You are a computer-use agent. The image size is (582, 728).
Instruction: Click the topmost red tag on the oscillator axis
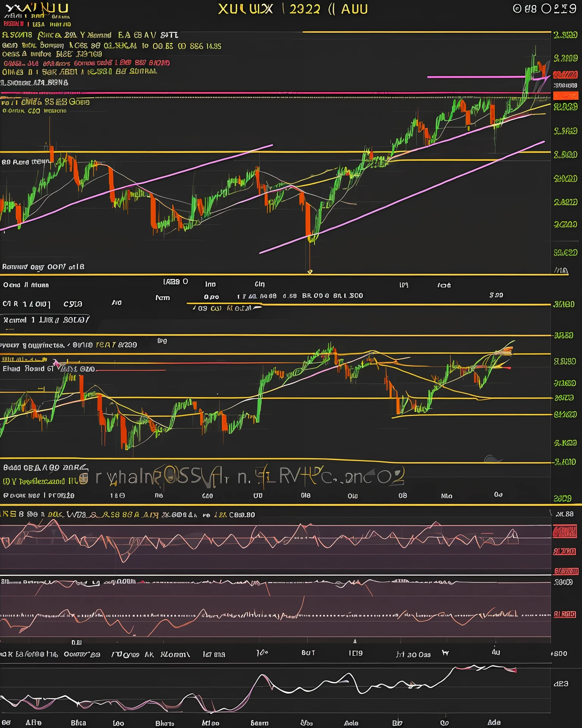[565, 532]
